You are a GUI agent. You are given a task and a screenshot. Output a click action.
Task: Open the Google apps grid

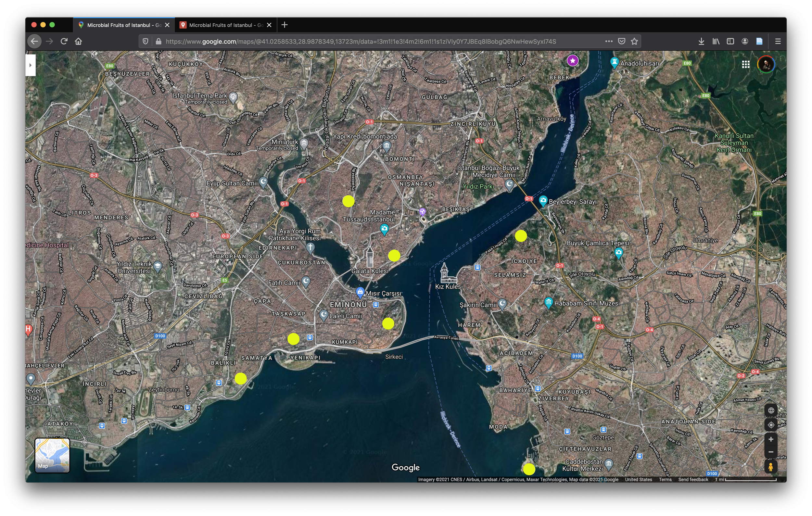[745, 64]
